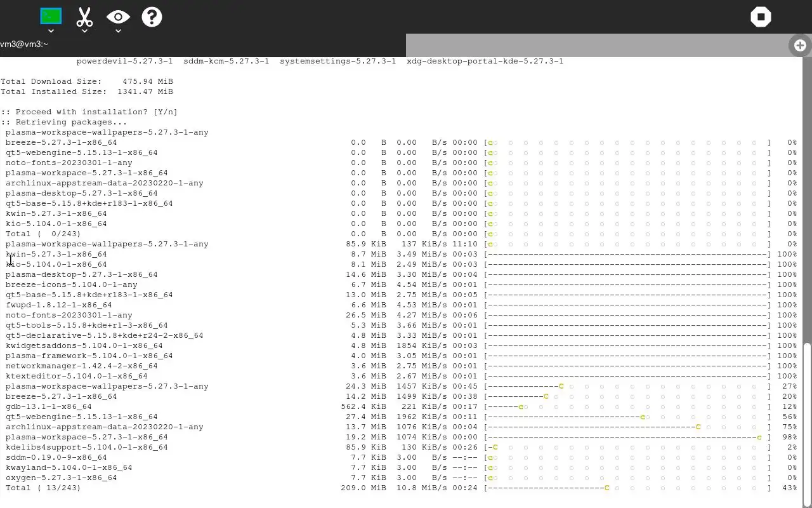
Task: Click 'powerdevil-5.27.3-1' text
Action: coord(125,61)
